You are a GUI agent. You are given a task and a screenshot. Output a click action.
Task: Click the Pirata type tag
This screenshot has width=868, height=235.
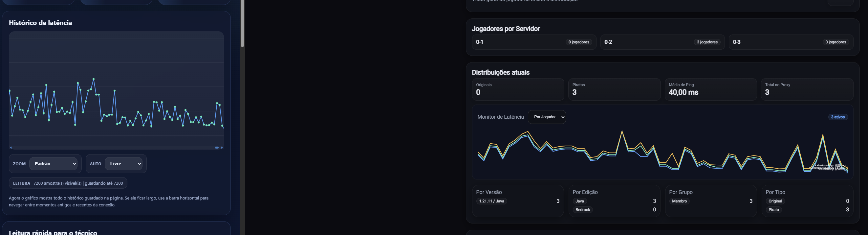tap(774, 210)
